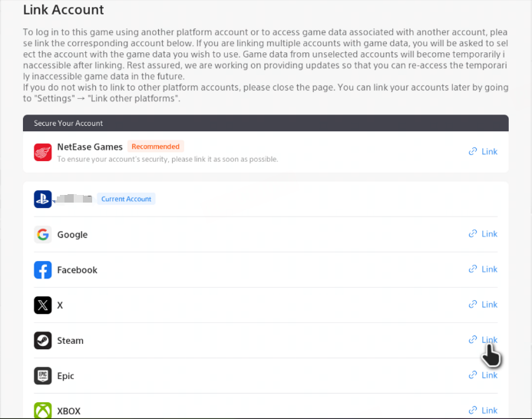
Task: Click the Epic Games logo icon
Action: tap(43, 376)
